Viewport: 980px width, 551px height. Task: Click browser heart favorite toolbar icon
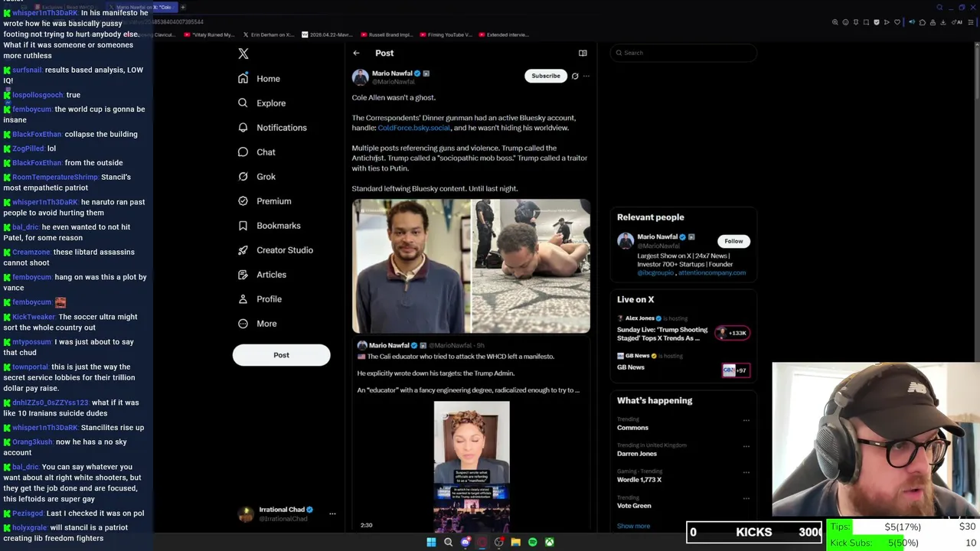pyautogui.click(x=897, y=22)
